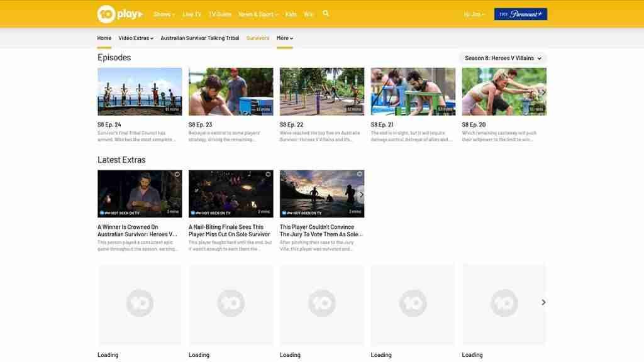
Task: Click circular icon on This Player Couldn't Convince thumbnail
Action: click(359, 175)
